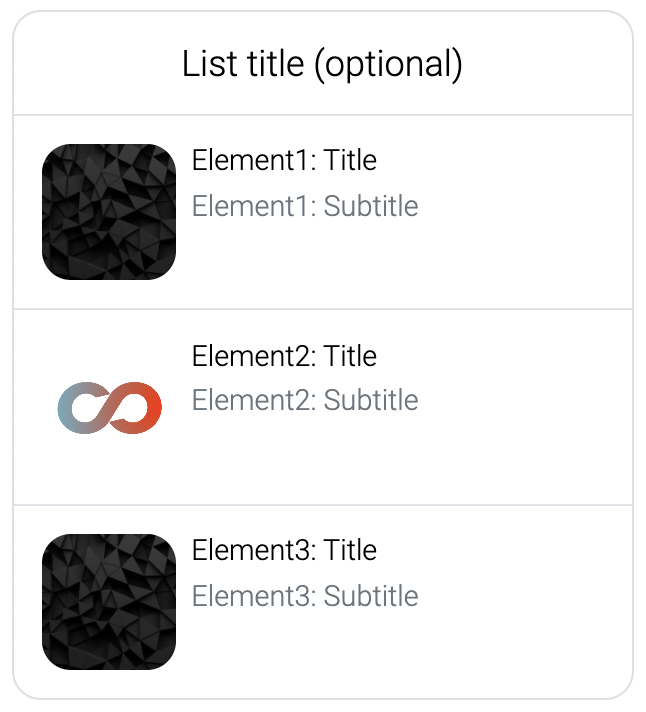Select the 'Element2: Title' text
This screenshot has width=646, height=712.
click(x=284, y=356)
